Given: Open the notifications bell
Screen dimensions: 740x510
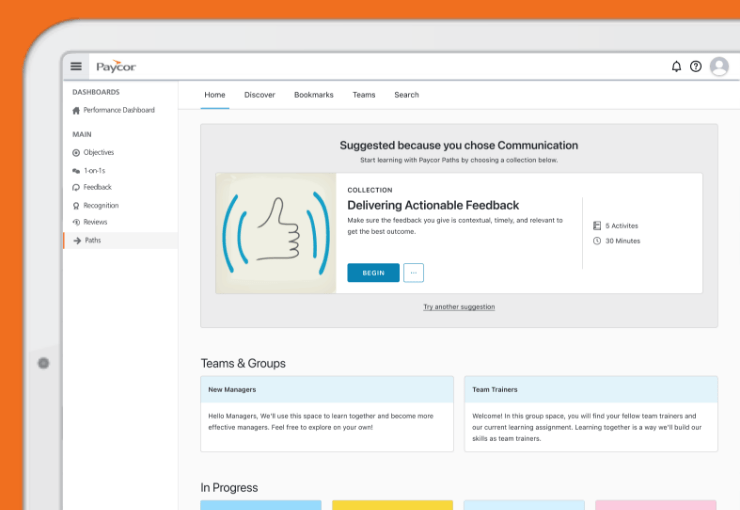Looking at the screenshot, I should [676, 67].
